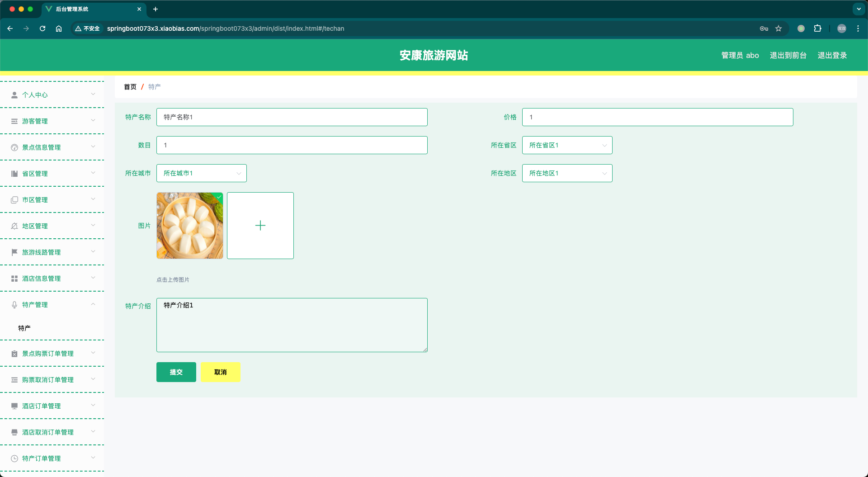Click 退出到前台 link

pos(788,55)
